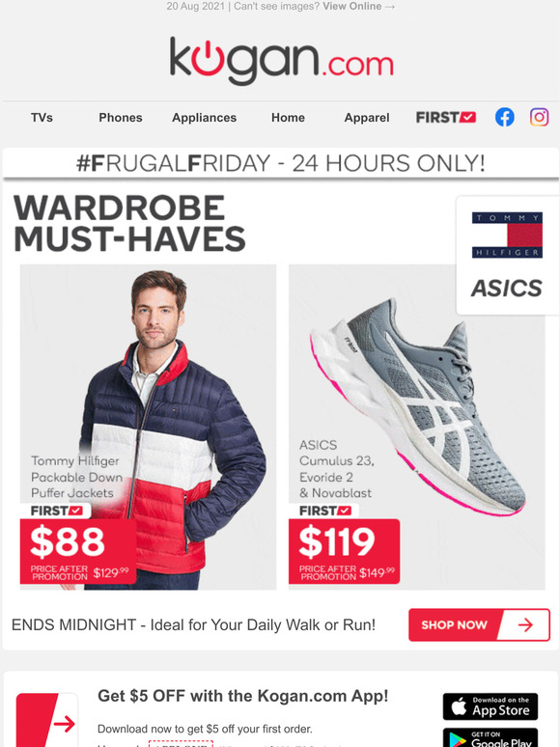This screenshot has height=747, width=560.
Task: Click the Kogan.com logo
Action: tap(281, 61)
